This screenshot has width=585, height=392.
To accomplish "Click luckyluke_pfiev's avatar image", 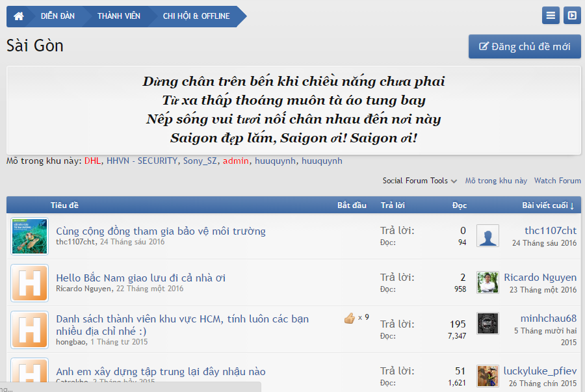I will 487,376.
